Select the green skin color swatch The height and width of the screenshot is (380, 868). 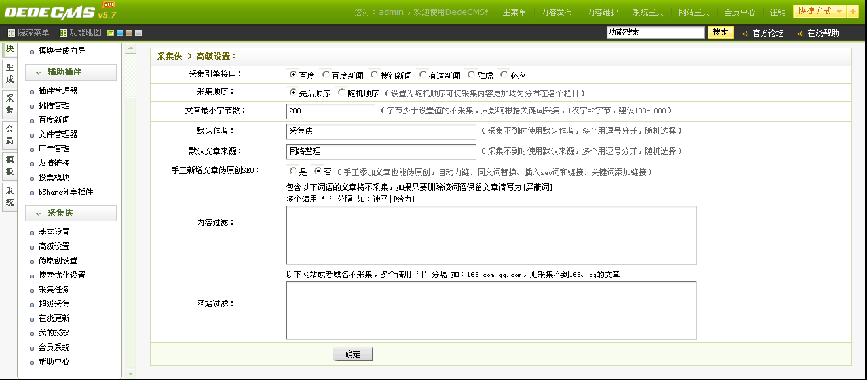tap(111, 33)
